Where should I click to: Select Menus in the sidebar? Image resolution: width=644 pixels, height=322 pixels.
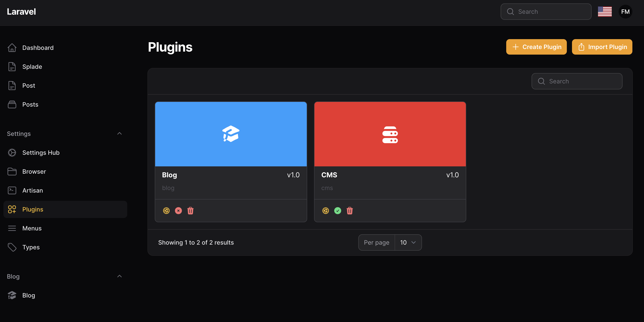coord(32,228)
